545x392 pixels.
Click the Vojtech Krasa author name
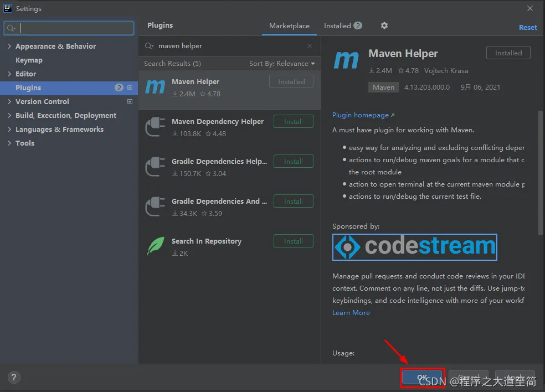[446, 70]
